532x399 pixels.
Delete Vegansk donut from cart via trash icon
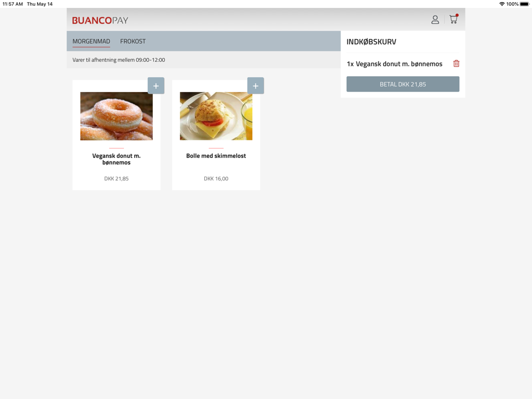(x=456, y=63)
